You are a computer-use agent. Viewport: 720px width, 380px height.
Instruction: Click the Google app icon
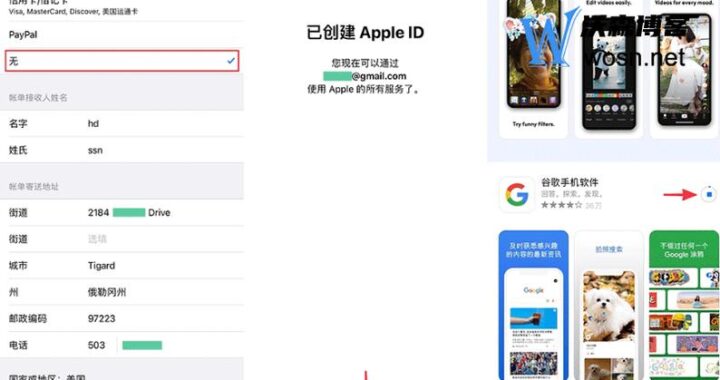(x=517, y=195)
